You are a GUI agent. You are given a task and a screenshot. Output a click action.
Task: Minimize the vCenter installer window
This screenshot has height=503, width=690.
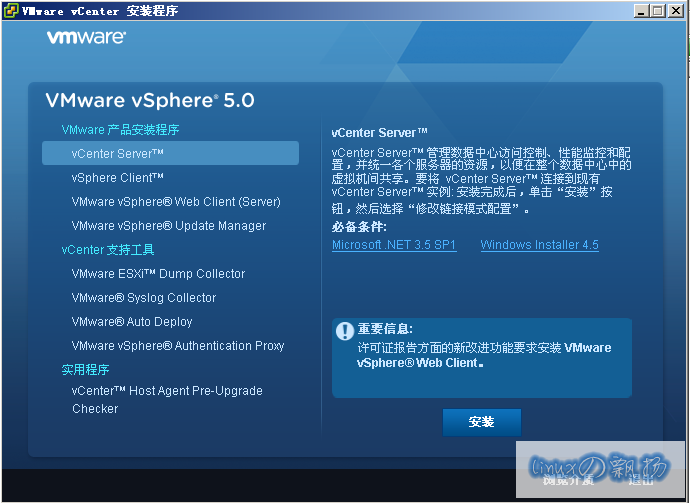(642, 11)
